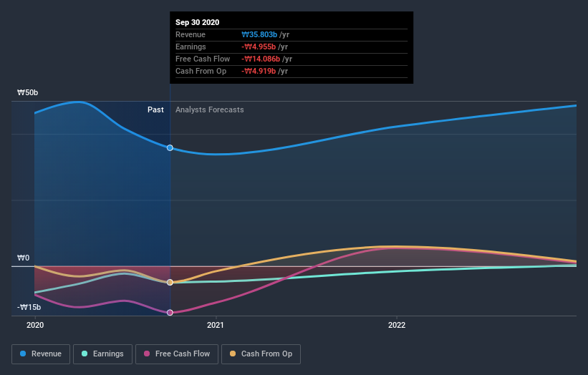The image size is (588, 375).
Task: Toggle the Earnings series legend button
Action: pyautogui.click(x=102, y=354)
